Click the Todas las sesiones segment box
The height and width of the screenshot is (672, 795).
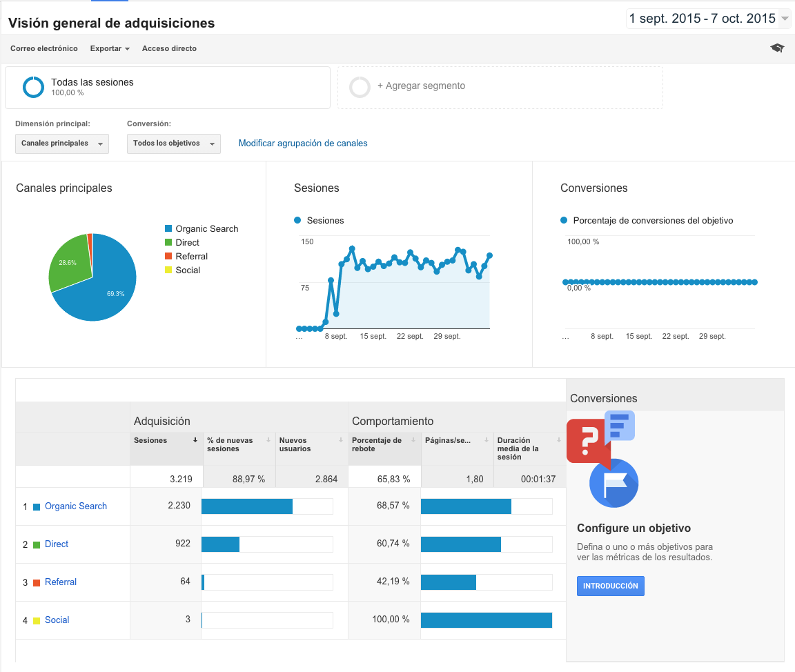tap(167, 87)
